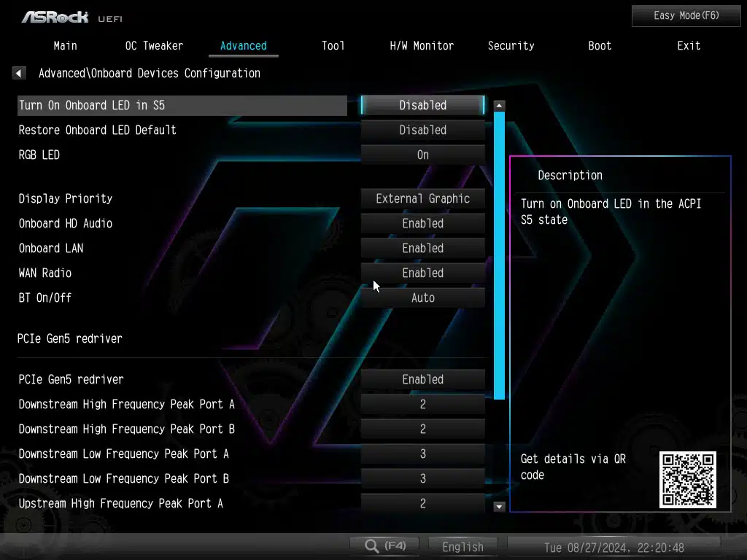This screenshot has width=747, height=560.
Task: Click the ASRock UEFI logo
Action: pos(71,16)
